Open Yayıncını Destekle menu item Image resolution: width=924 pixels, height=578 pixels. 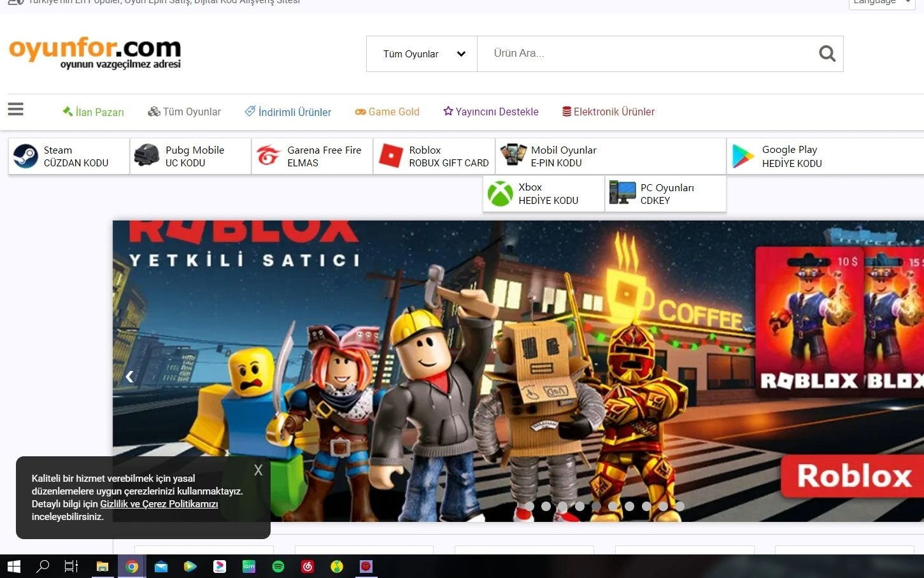point(491,112)
